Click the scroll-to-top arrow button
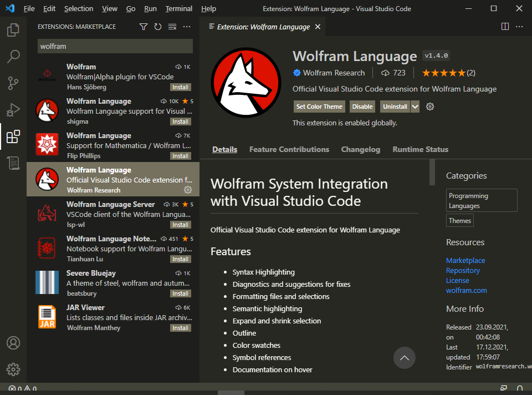This screenshot has width=532, height=395. point(404,358)
